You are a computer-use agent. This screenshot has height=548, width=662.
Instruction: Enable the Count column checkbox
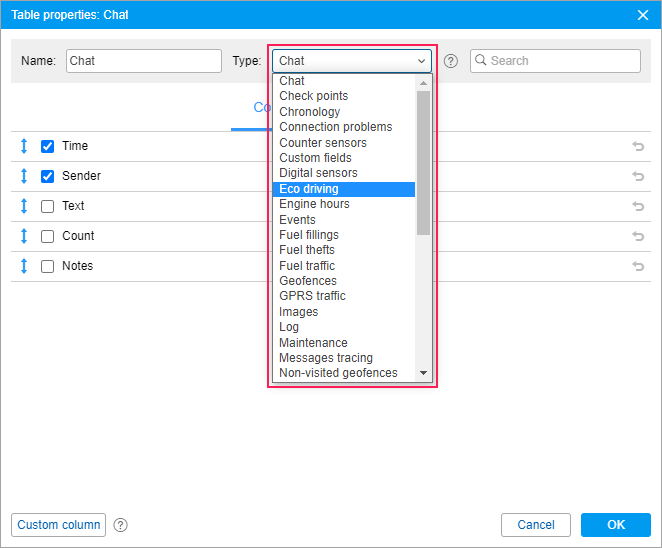pyautogui.click(x=47, y=236)
